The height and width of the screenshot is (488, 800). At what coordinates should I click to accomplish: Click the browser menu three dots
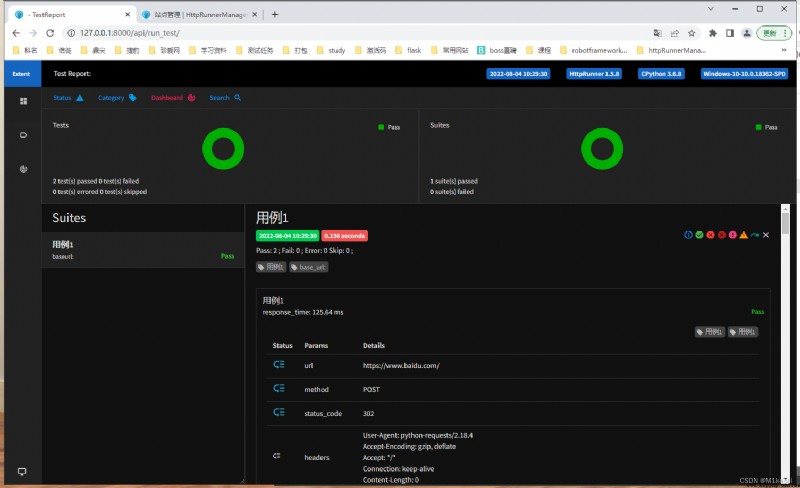(x=785, y=33)
